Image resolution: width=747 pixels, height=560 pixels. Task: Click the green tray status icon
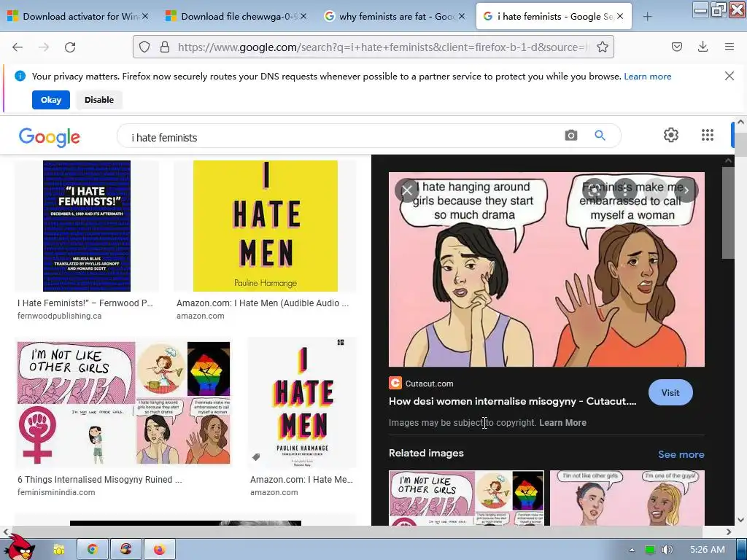click(x=650, y=550)
